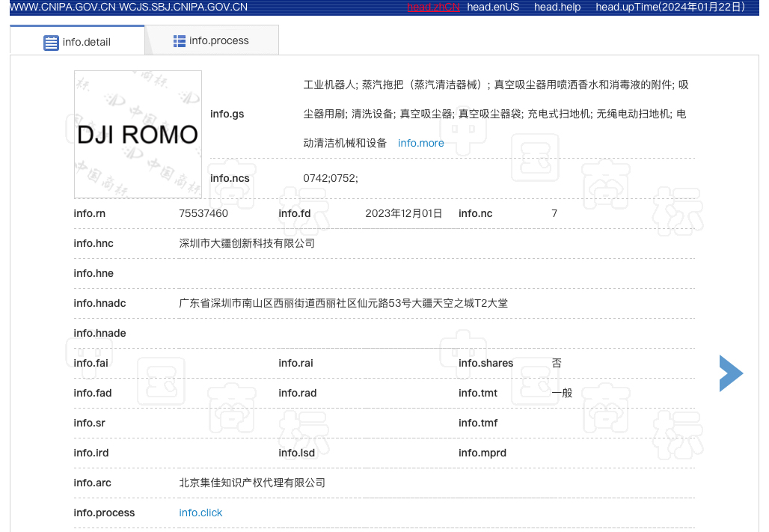Click the info.fad label

pyautogui.click(x=93, y=393)
